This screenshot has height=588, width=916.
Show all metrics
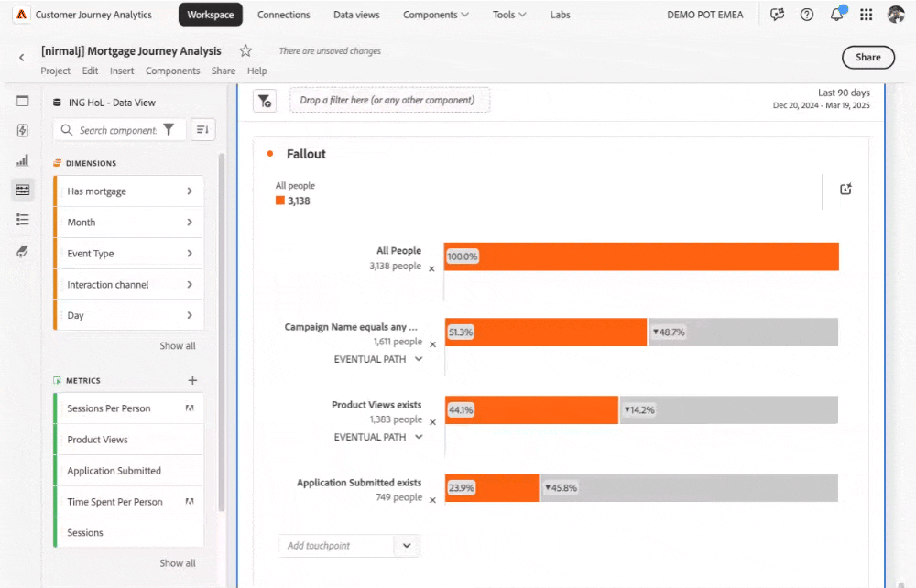(178, 563)
